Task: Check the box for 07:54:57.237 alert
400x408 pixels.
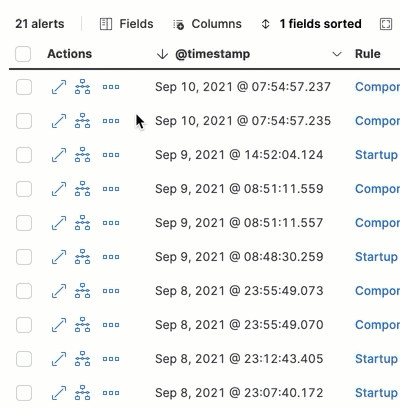Action: pyautogui.click(x=24, y=87)
